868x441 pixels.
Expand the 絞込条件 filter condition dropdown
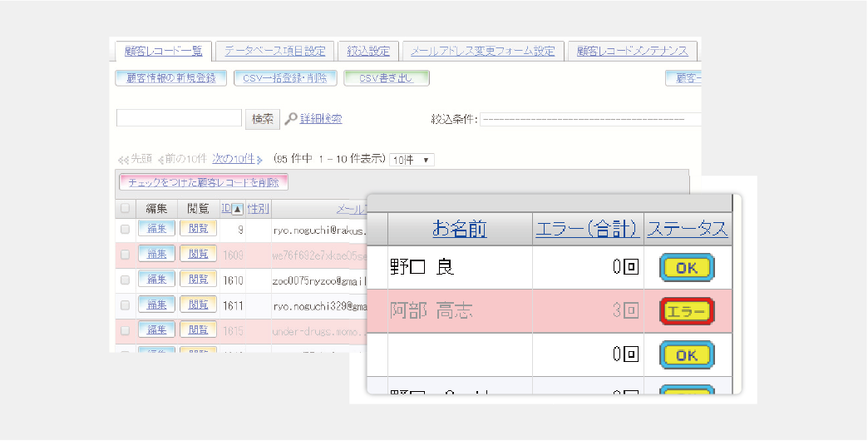[x=590, y=119]
